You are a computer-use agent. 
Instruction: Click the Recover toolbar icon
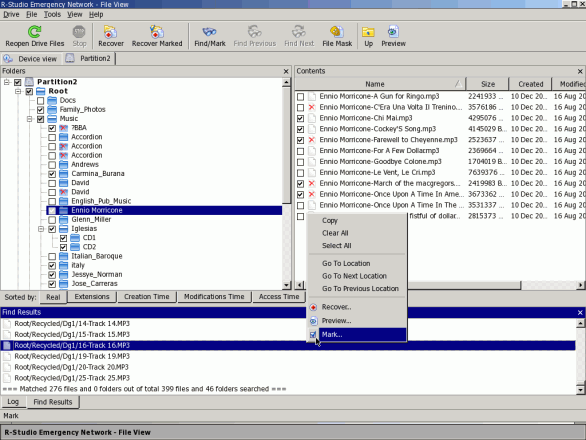point(111,31)
